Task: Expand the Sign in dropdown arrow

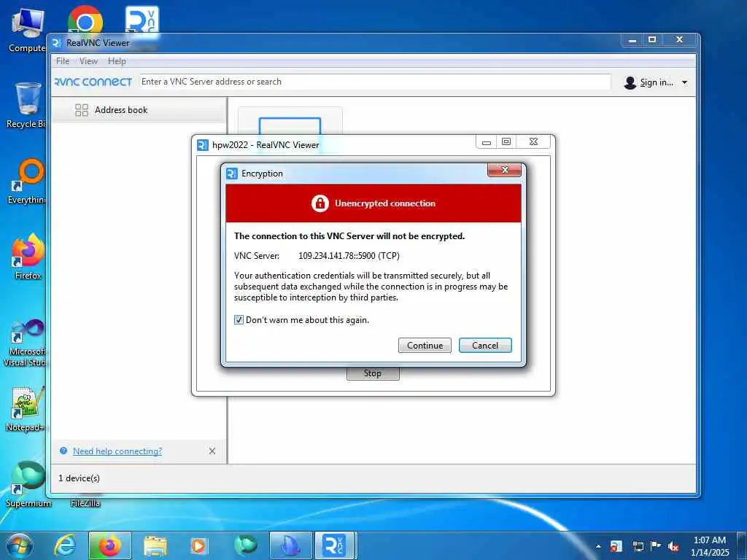Action: click(684, 82)
